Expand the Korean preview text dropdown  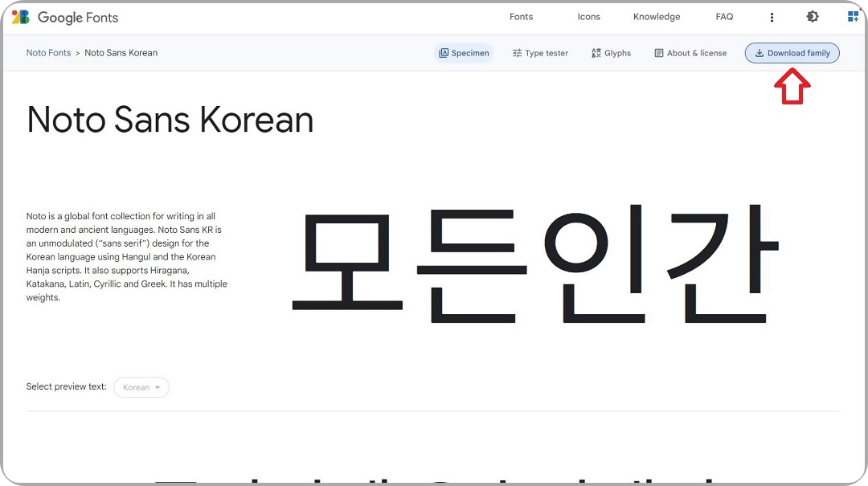[141, 387]
